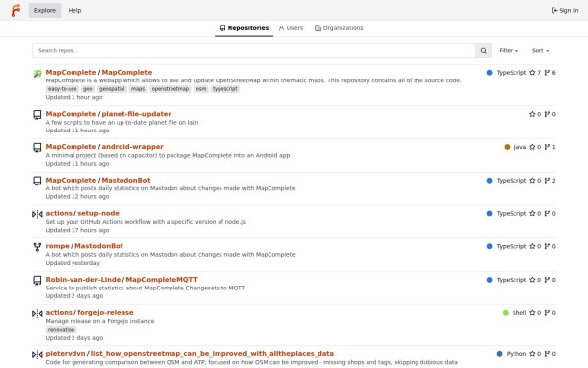Viewport: 588px width, 368px height.
Task: Click the easy-to-use topic tag
Action: (x=63, y=89)
